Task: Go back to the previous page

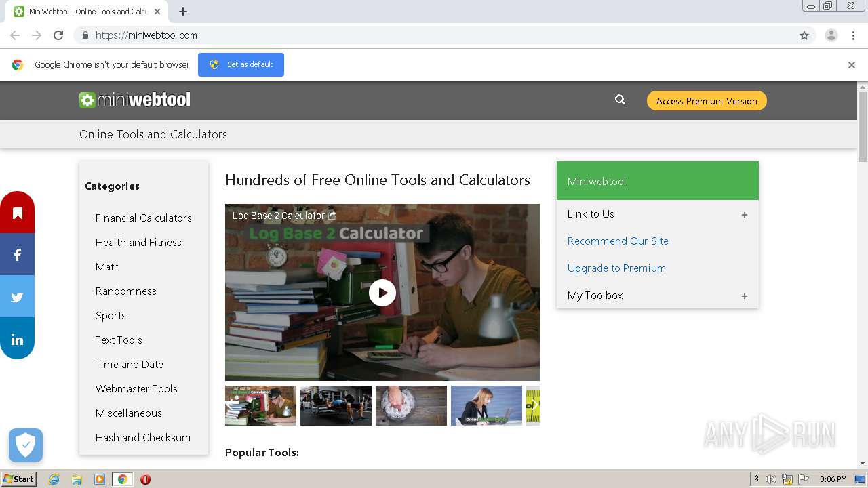Action: pos(15,35)
